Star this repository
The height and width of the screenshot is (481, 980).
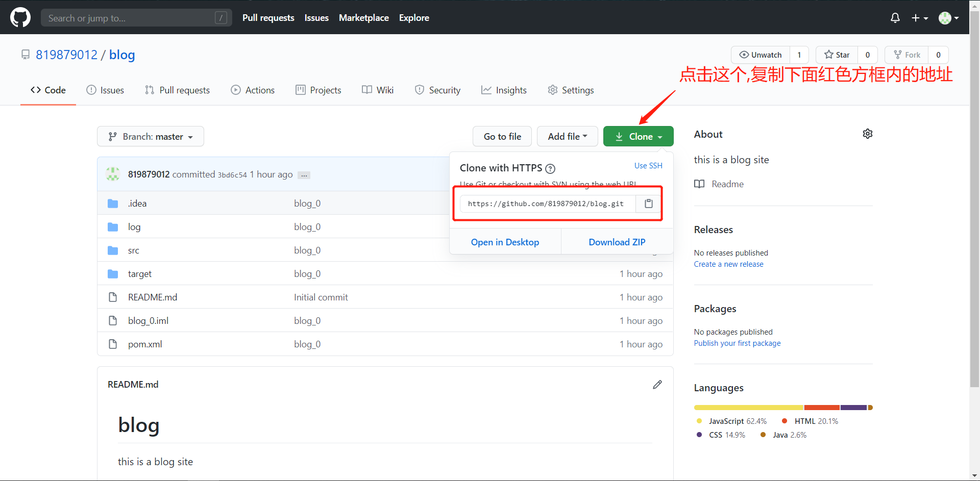tap(837, 55)
